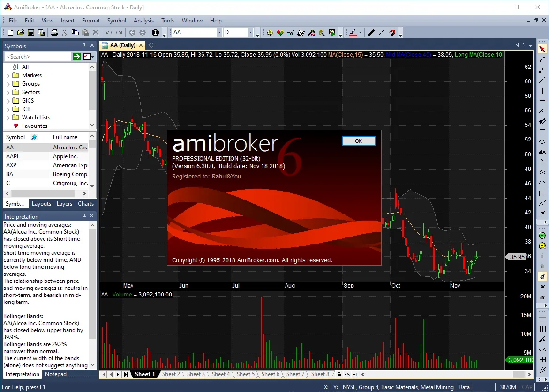
Task: Open the Layers tab
Action: coord(64,204)
